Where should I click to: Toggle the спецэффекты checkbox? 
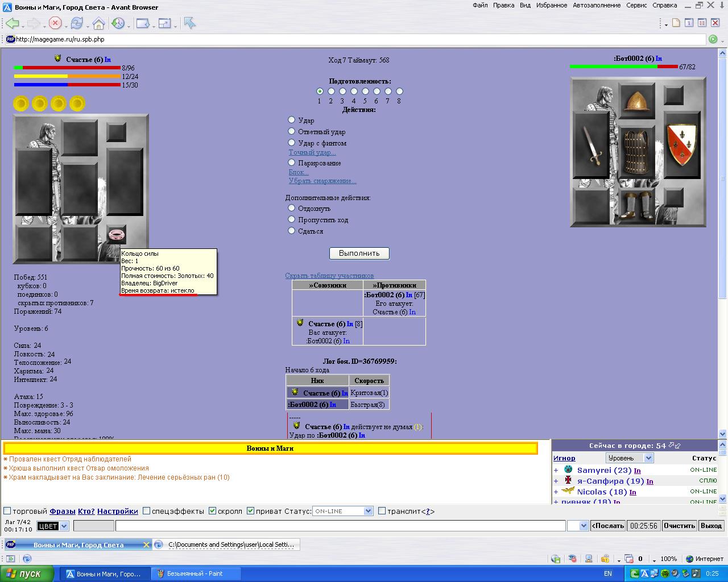pyautogui.click(x=146, y=511)
